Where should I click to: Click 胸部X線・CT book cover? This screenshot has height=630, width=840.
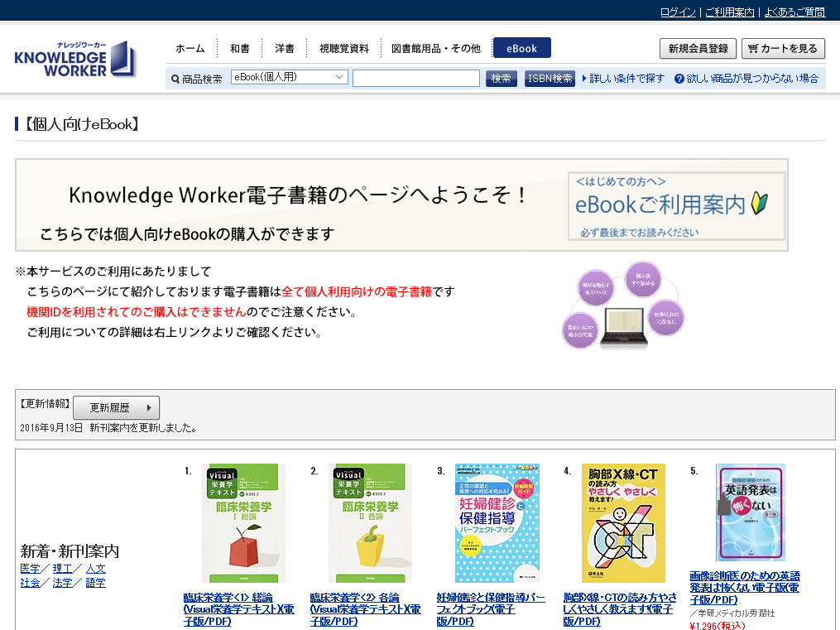coord(623,523)
